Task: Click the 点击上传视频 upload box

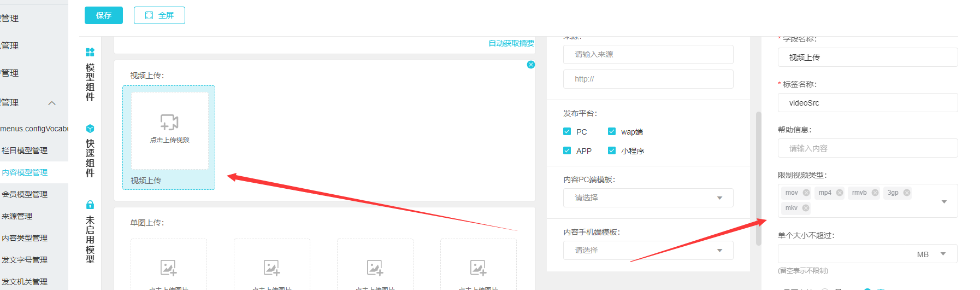Action: click(x=169, y=130)
